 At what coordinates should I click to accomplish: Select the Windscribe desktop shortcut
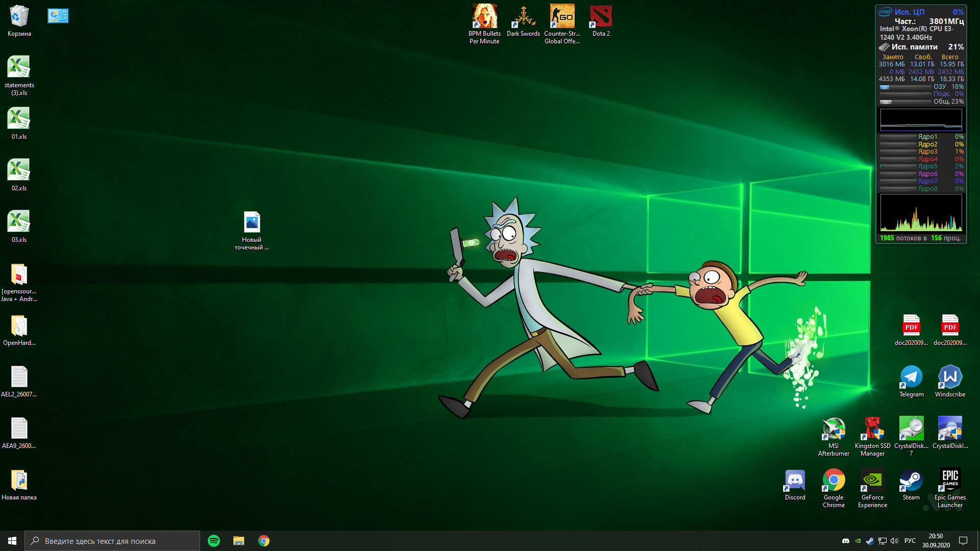(950, 381)
